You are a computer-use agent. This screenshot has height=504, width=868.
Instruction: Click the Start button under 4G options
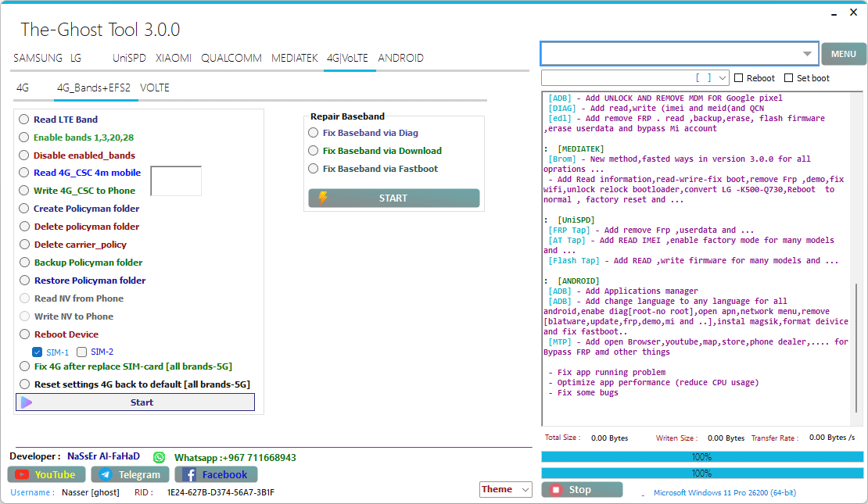(135, 402)
